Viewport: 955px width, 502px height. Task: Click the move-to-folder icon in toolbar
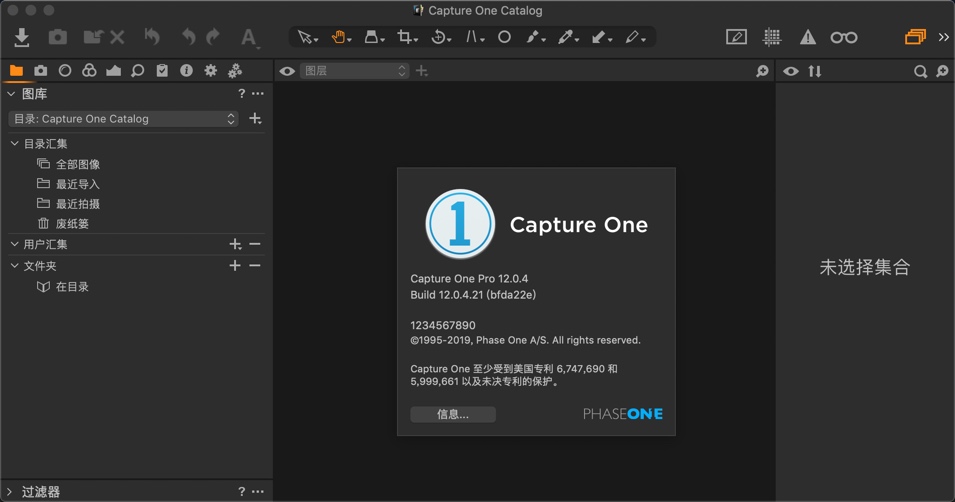pyautogui.click(x=93, y=37)
